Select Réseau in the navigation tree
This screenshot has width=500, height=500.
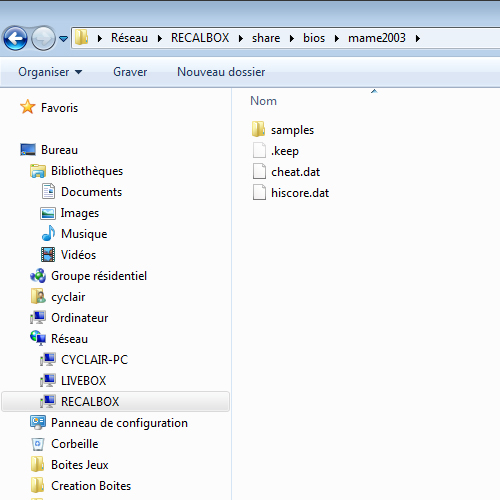tap(69, 339)
